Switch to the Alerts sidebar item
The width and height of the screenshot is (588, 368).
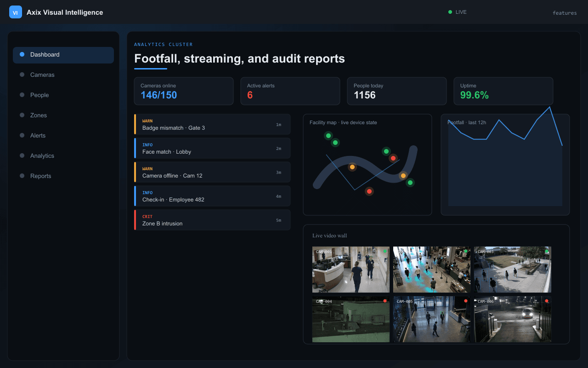(63, 136)
